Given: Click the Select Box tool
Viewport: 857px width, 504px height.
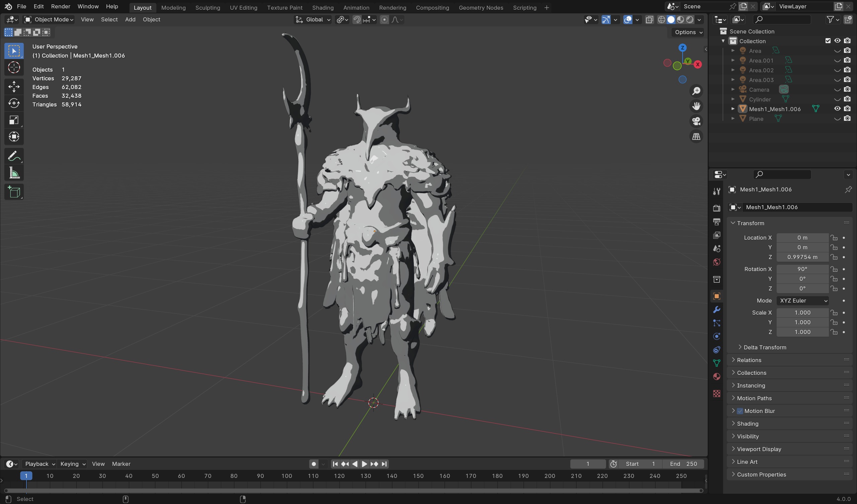Looking at the screenshot, I should click(14, 51).
